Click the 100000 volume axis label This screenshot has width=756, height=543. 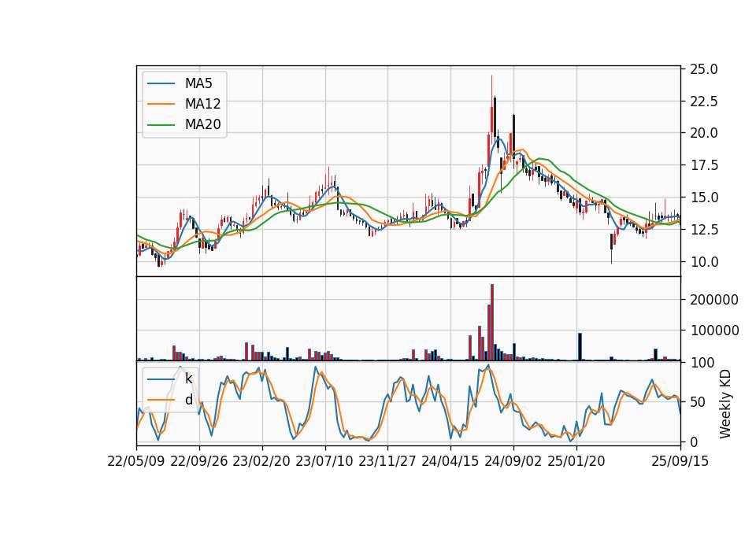(x=714, y=331)
